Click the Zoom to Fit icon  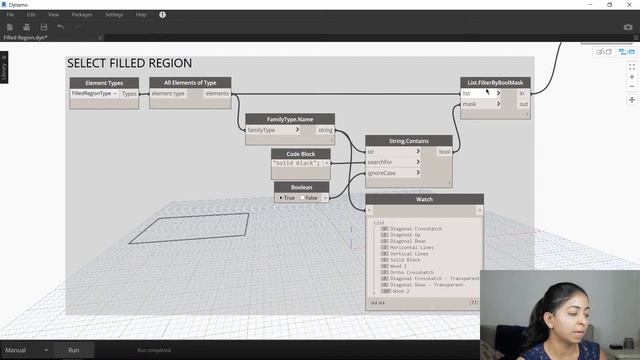(632, 67)
